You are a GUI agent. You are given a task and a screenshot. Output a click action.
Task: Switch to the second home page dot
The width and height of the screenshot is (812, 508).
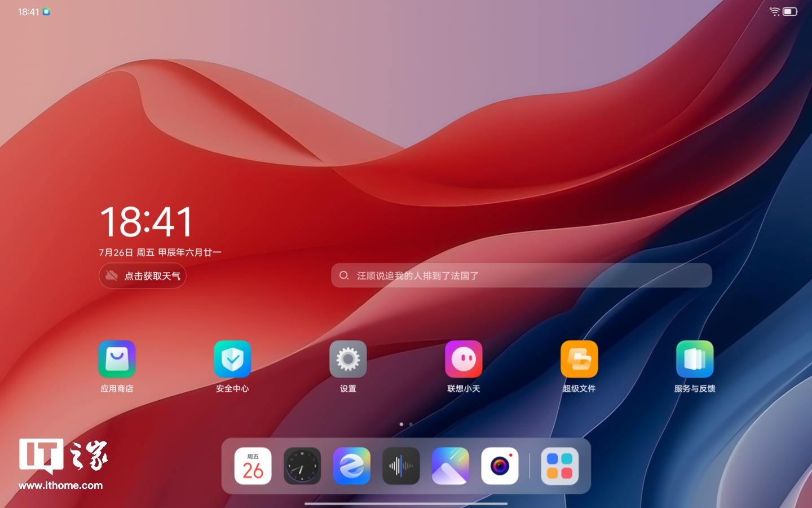point(411,424)
